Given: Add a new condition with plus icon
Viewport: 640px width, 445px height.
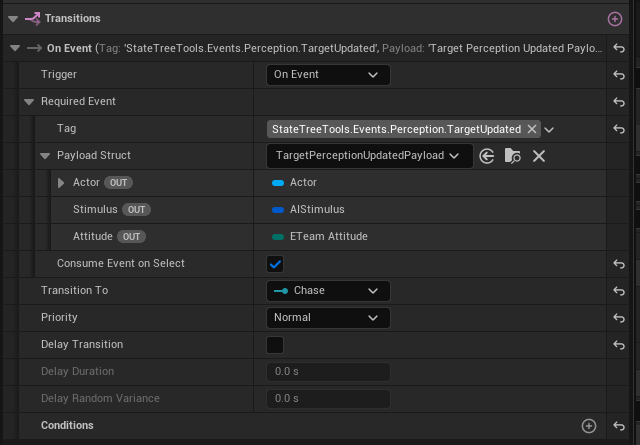Looking at the screenshot, I should point(589,426).
